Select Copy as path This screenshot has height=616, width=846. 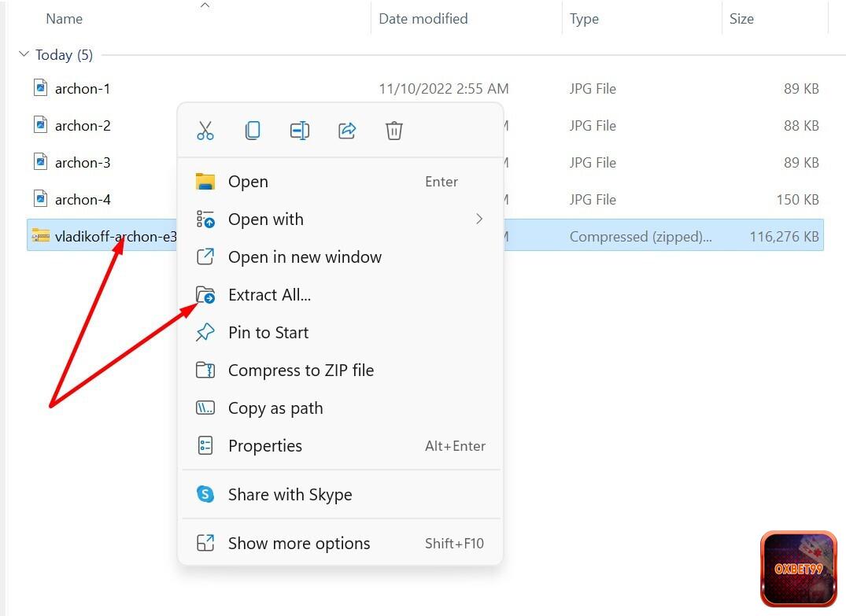pos(340,408)
